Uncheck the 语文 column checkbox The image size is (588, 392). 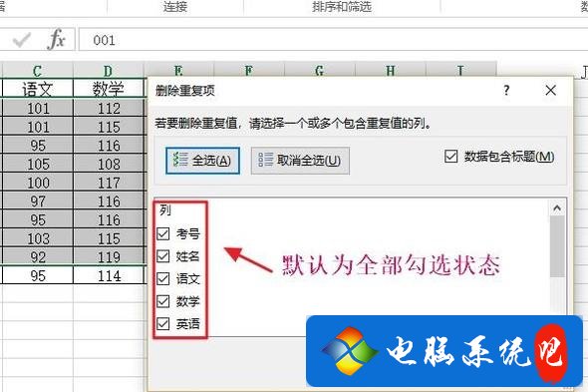(x=163, y=278)
